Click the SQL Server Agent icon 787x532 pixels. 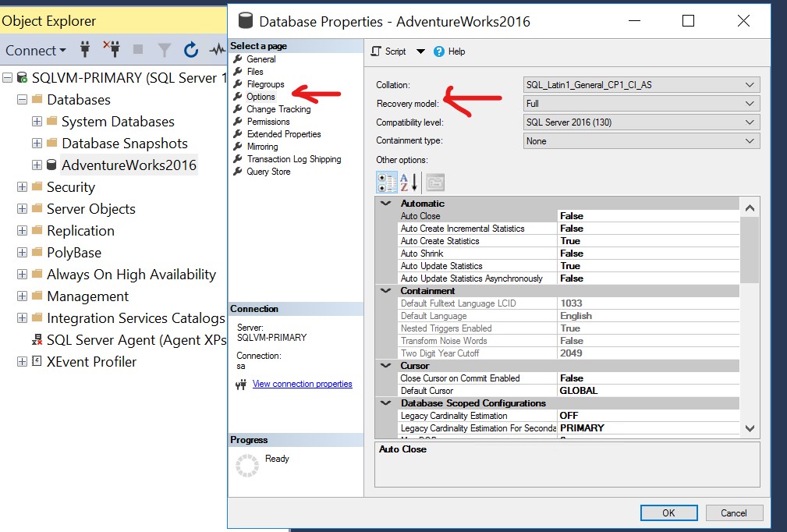pos(37,340)
